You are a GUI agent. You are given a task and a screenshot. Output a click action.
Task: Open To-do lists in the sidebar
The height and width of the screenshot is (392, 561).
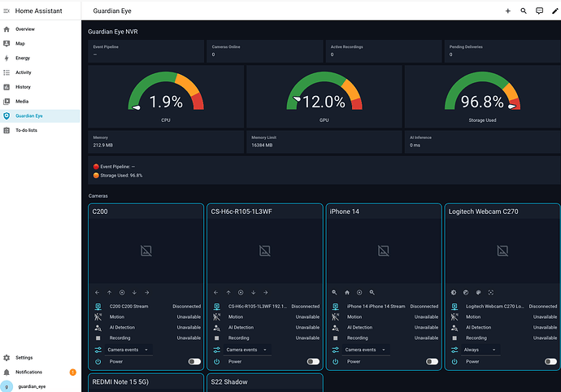[40, 130]
